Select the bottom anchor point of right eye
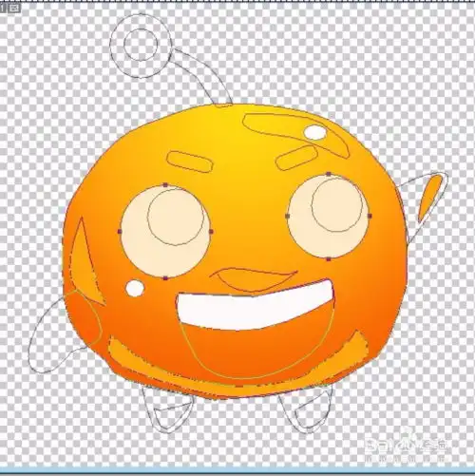 tap(329, 259)
